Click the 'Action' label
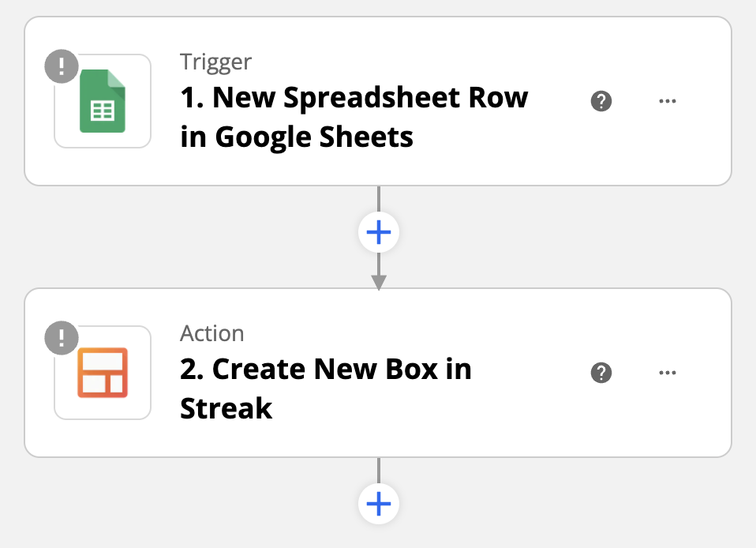This screenshot has height=548, width=756. pos(211,333)
